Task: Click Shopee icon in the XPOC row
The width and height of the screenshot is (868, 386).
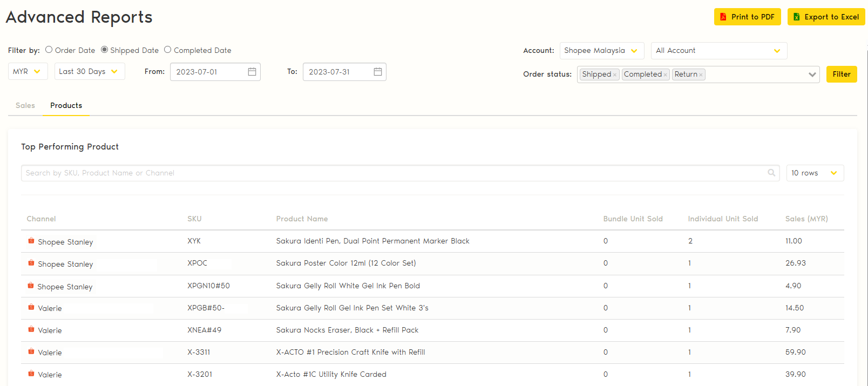Action: 31,263
